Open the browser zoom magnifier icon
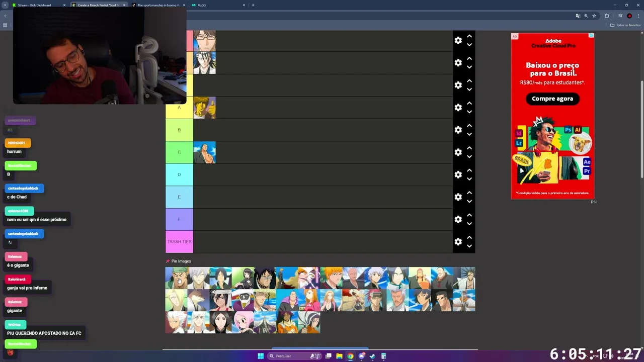 [586, 16]
